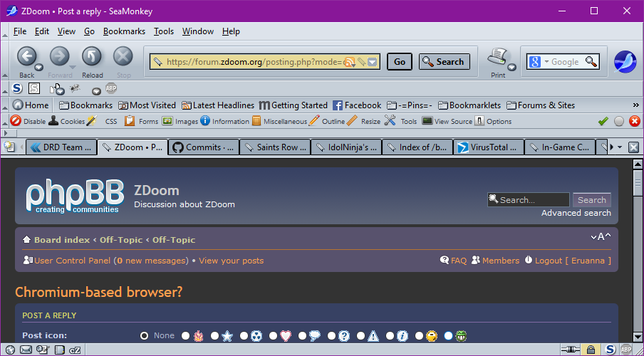Open the Bookmarks menu in the menu bar
644x356 pixels.
coord(124,31)
